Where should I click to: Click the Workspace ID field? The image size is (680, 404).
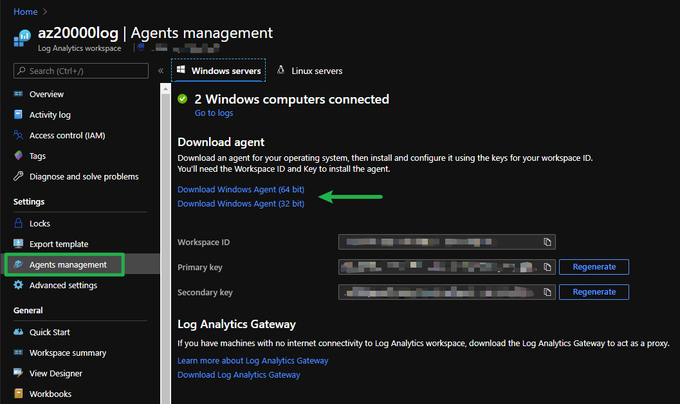click(447, 242)
